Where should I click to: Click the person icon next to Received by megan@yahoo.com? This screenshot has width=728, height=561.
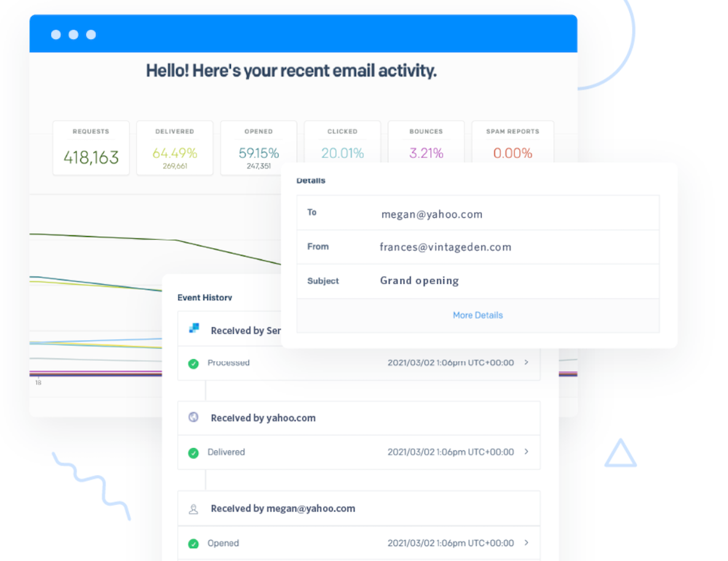(194, 509)
